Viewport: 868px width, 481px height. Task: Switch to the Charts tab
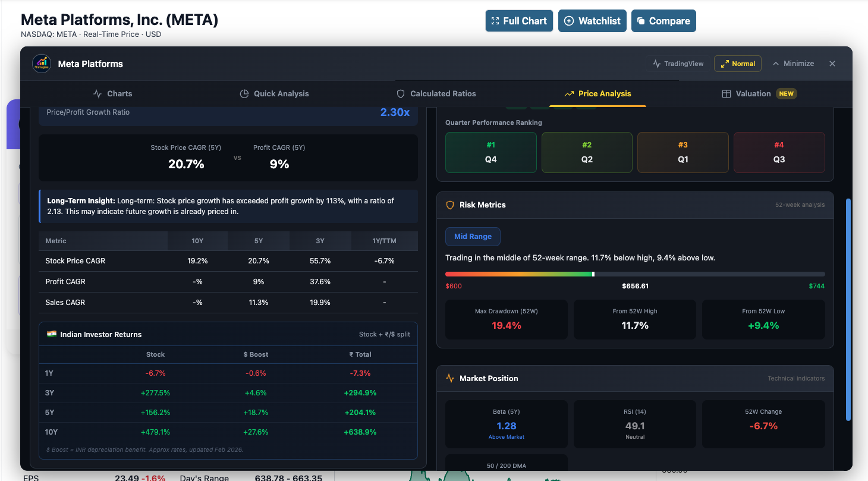[112, 93]
